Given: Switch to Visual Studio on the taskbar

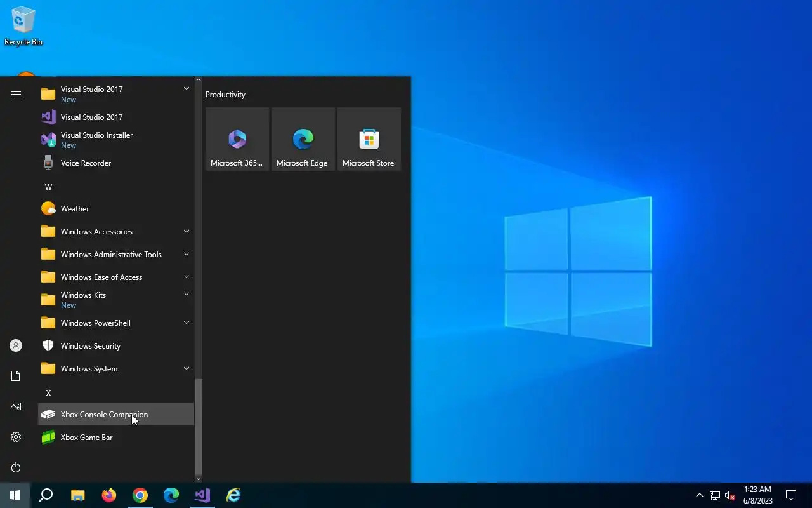Looking at the screenshot, I should [x=202, y=495].
